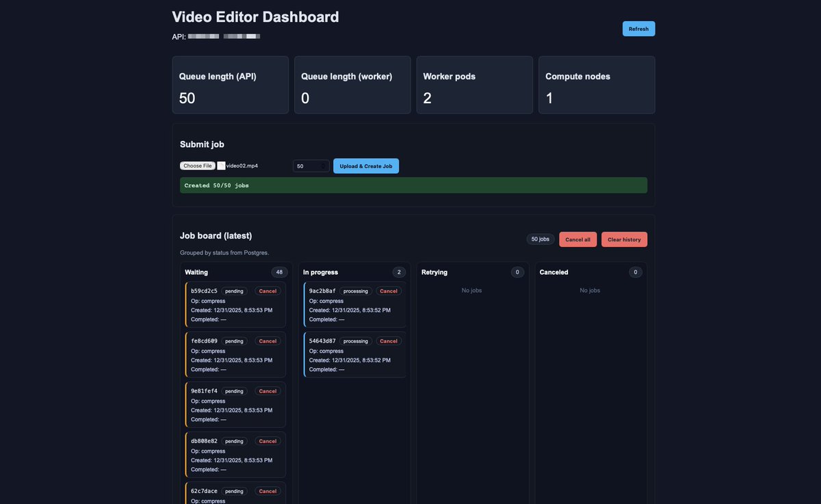
Task: Click job ID 9ac2b8af
Action: pyautogui.click(x=322, y=291)
